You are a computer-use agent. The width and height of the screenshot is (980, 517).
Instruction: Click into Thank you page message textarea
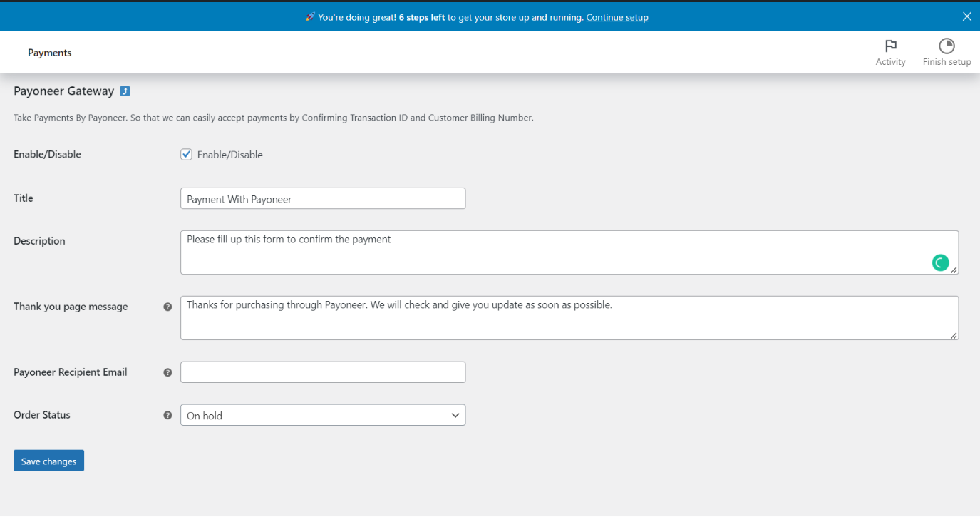[x=569, y=318]
